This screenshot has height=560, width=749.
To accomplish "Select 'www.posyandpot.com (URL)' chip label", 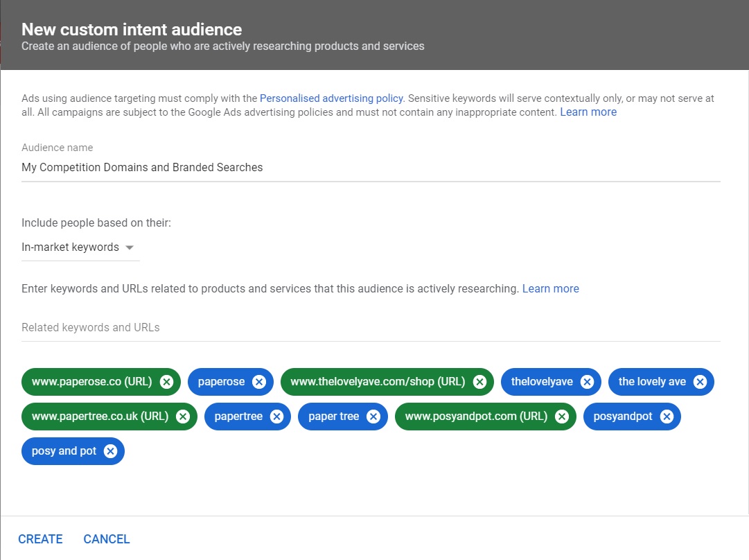I will pos(476,417).
